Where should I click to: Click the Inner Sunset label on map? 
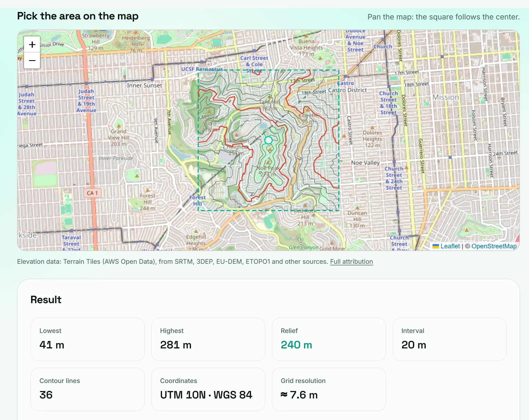tap(144, 85)
